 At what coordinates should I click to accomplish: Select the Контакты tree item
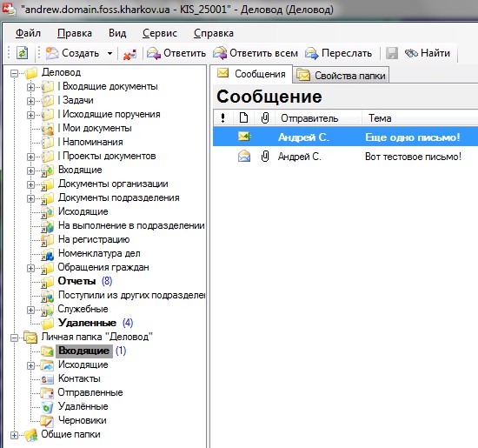point(79,378)
